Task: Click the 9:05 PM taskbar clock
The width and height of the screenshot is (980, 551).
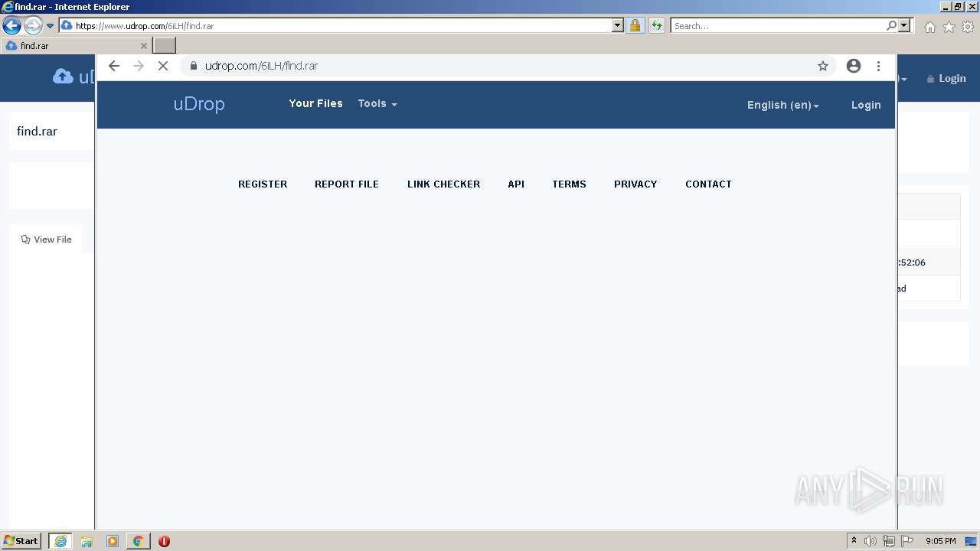Action: pos(940,541)
